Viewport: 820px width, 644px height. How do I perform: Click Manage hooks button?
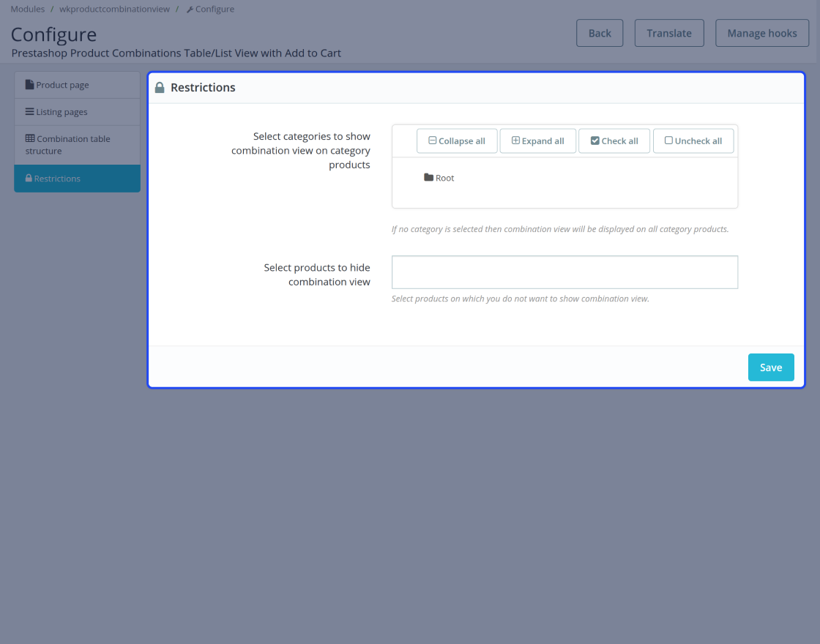point(761,33)
